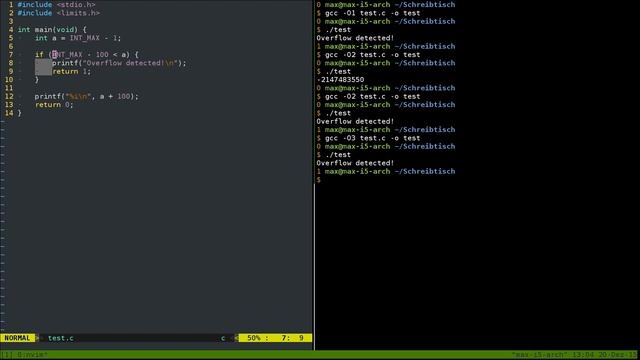Image resolution: width=640 pixels, height=360 pixels.
Task: Click the 'return 0;' statement
Action: tap(54, 105)
